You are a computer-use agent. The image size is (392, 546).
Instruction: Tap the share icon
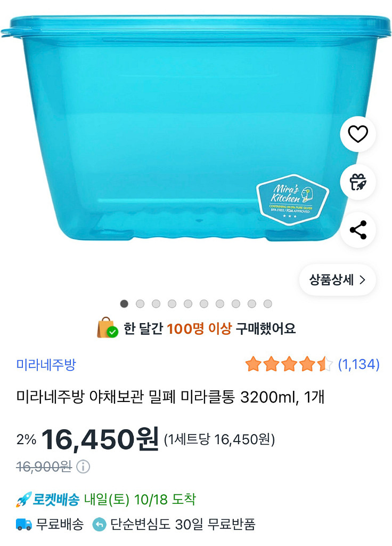(358, 230)
